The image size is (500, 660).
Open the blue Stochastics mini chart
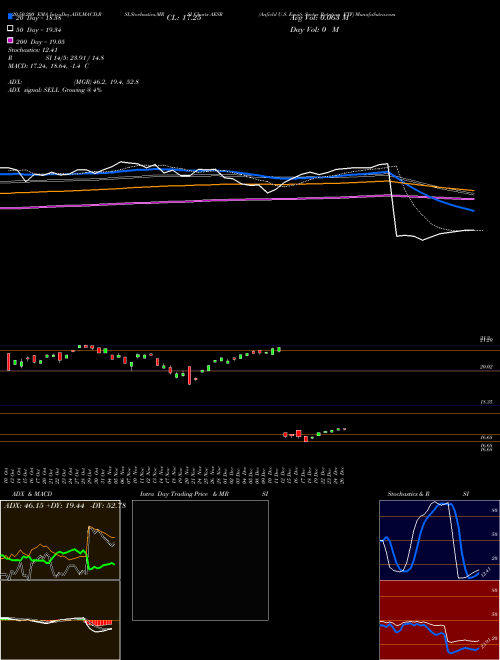pyautogui.click(x=439, y=540)
